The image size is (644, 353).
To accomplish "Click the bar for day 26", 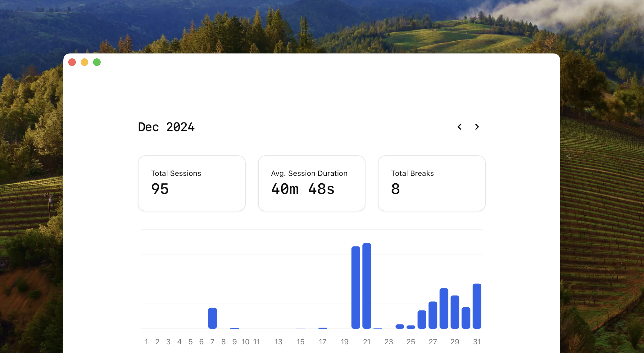I will (422, 319).
